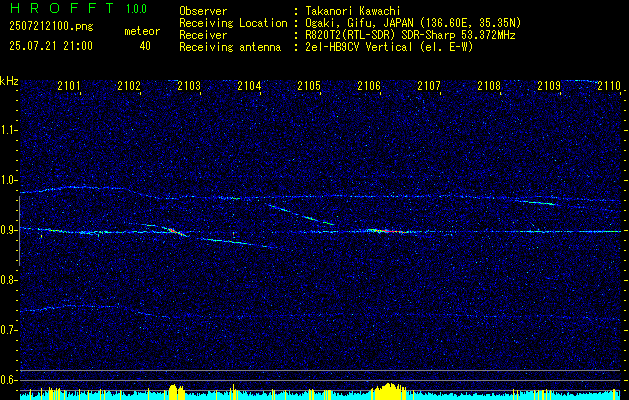Click the 2101 time marker
Viewport: 629px width, 400px height.
(69, 86)
